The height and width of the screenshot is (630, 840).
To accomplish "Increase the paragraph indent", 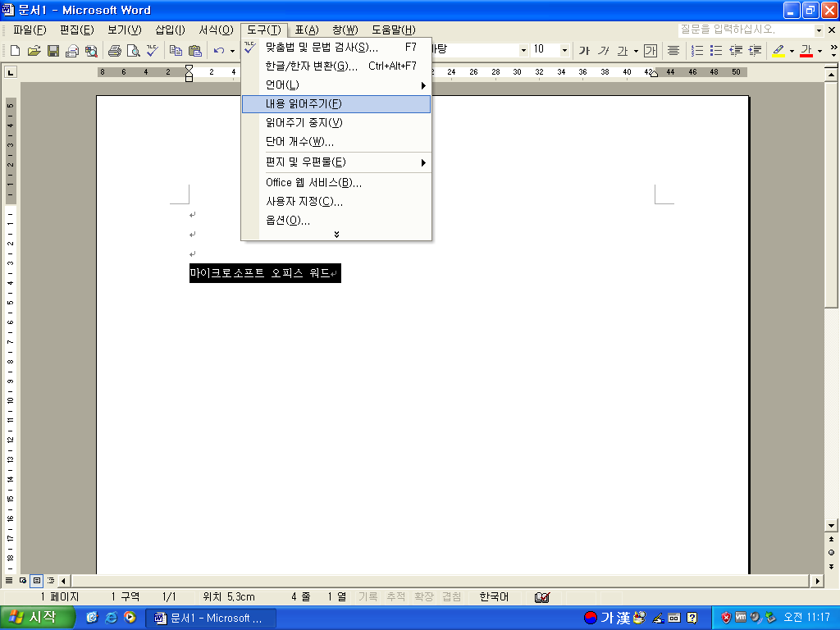I will pyautogui.click(x=755, y=51).
